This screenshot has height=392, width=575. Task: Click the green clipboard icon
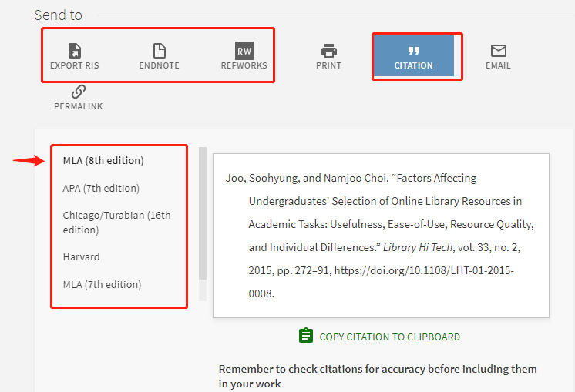click(x=306, y=336)
